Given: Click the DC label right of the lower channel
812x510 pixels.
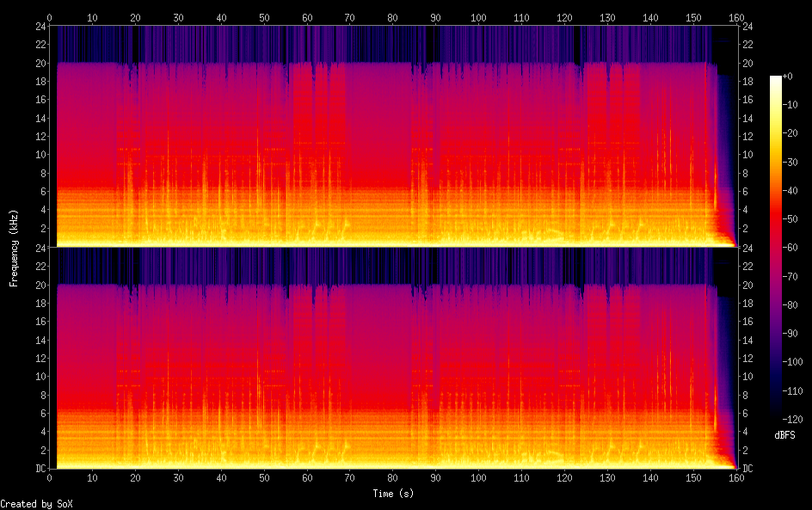Looking at the screenshot, I should (x=747, y=469).
